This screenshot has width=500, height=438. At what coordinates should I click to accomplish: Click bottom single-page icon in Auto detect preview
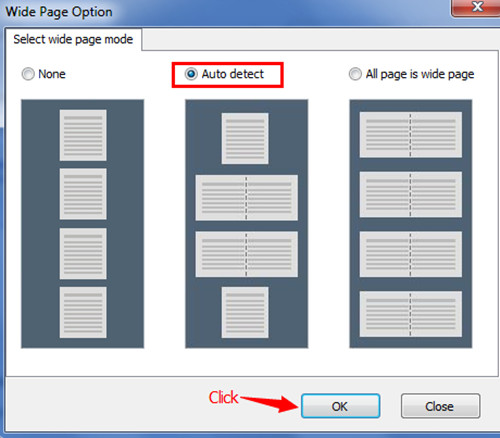click(245, 312)
